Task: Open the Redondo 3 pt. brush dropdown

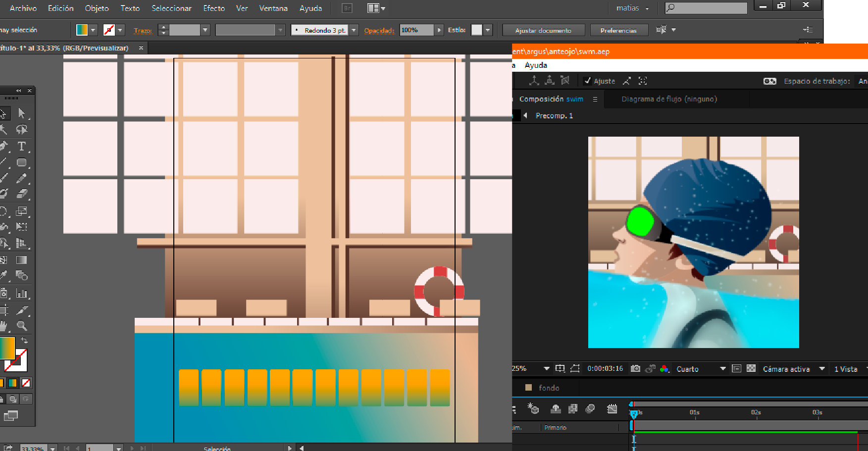Action: click(x=354, y=30)
